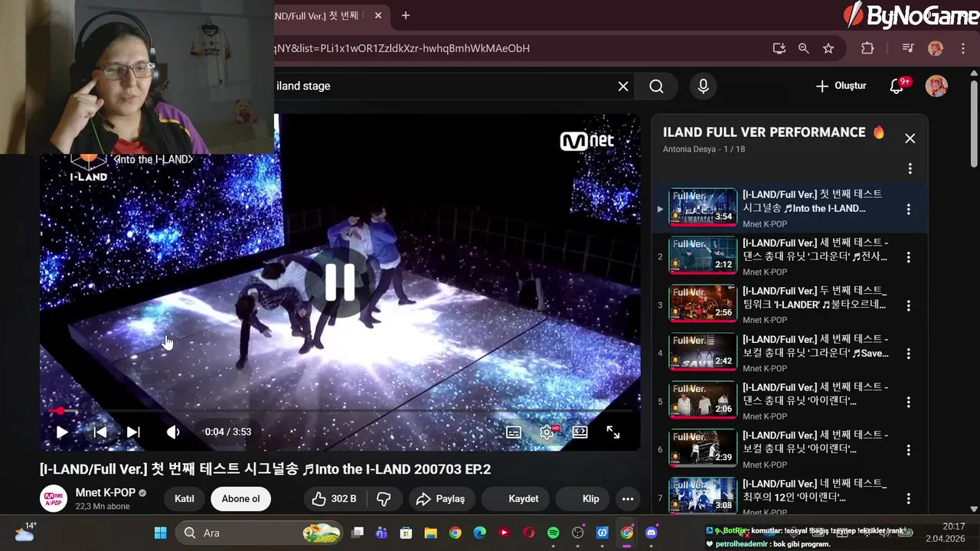Open File Explorer from the taskbar
This screenshot has height=551, width=980.
pos(430,533)
